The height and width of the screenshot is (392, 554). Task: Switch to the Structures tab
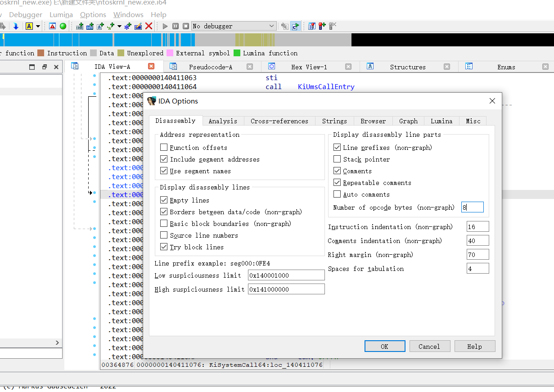pyautogui.click(x=408, y=67)
